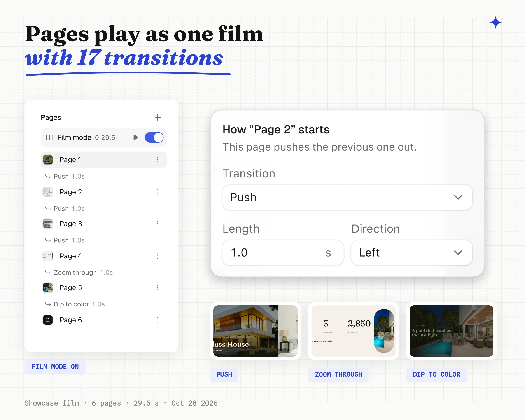The width and height of the screenshot is (525, 420).
Task: Open Page 6 options menu dots
Action: pyautogui.click(x=157, y=320)
